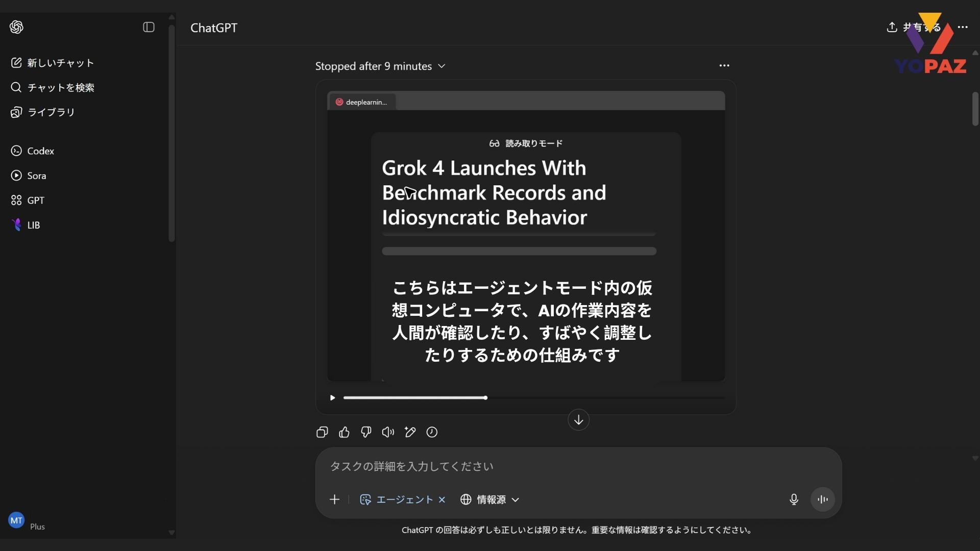This screenshot has width=980, height=551.
Task: Give thumbs down to the response
Action: point(366,432)
